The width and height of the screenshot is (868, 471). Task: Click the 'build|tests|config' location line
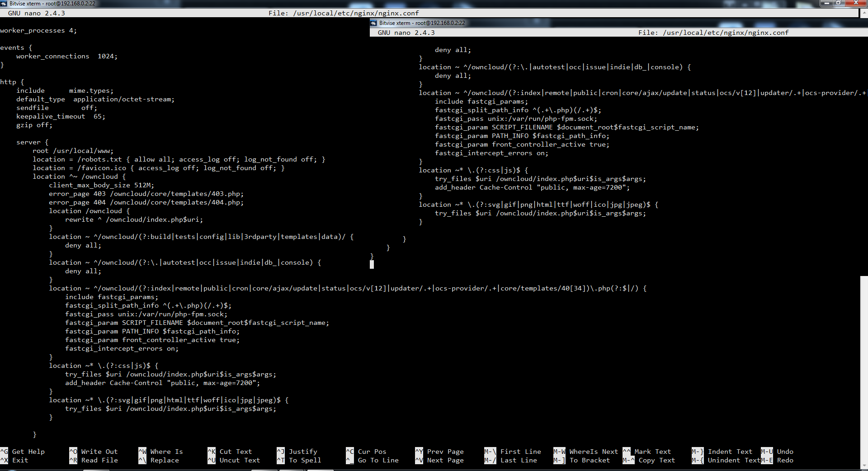coord(202,237)
